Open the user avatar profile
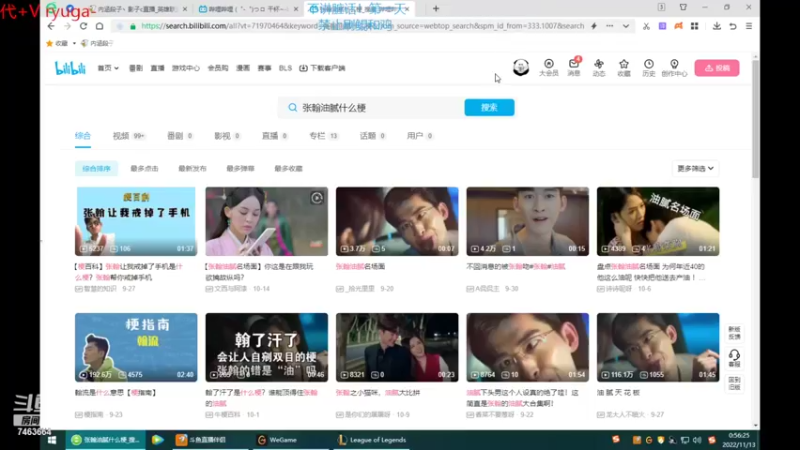800x450 pixels. [520, 67]
